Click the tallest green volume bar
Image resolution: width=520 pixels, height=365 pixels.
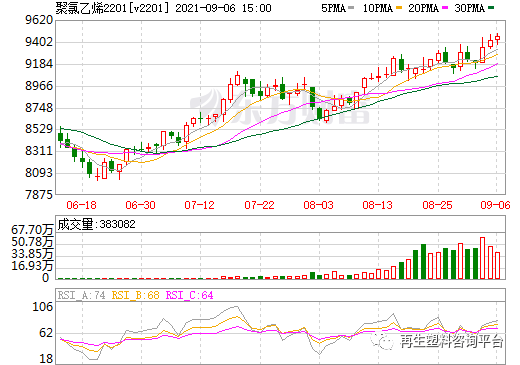(423, 261)
